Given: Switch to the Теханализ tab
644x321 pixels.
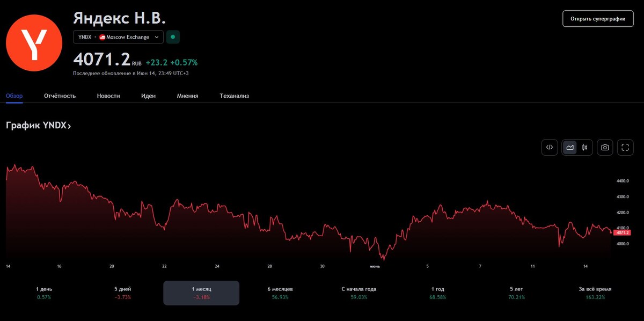Looking at the screenshot, I should [x=235, y=96].
